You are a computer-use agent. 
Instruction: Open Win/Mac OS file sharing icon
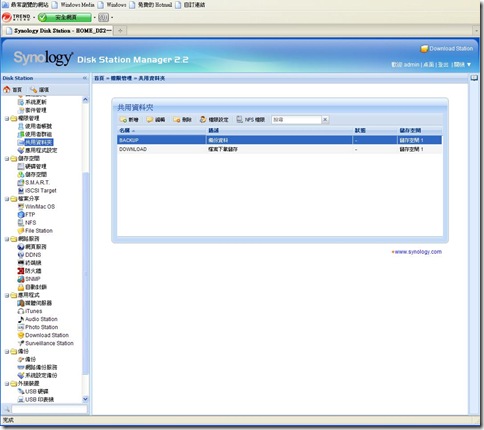coord(21,207)
